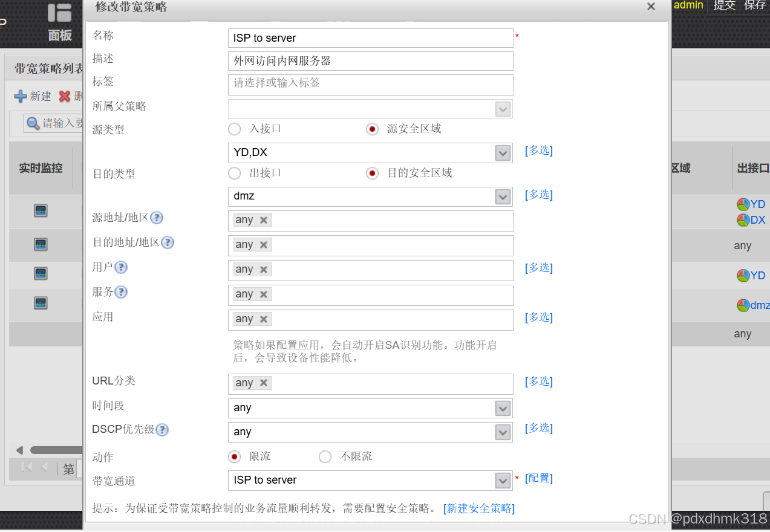Viewport: 770px width, 532px height.
Task: Click 多选 link beside URL分类
Action: pos(539,381)
